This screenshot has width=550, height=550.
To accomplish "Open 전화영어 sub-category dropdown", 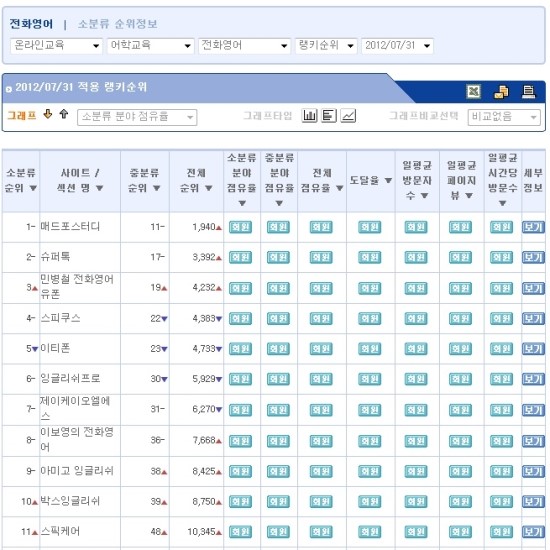I will pos(244,46).
